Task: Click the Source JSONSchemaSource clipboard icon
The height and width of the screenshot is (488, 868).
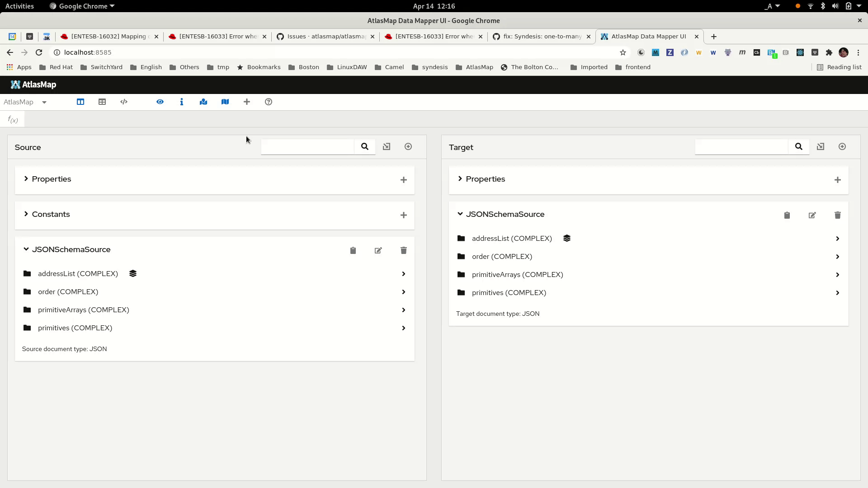Action: point(353,250)
